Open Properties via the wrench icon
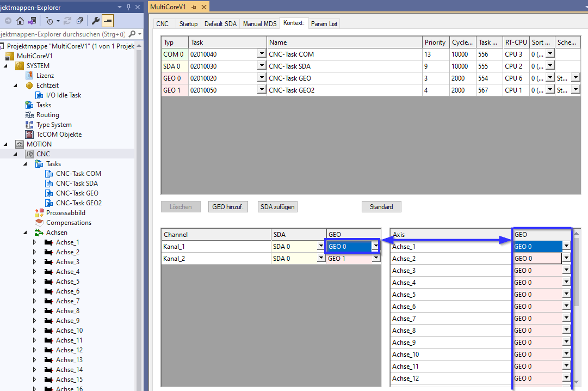Screen dimensions: 588x391 click(x=96, y=21)
